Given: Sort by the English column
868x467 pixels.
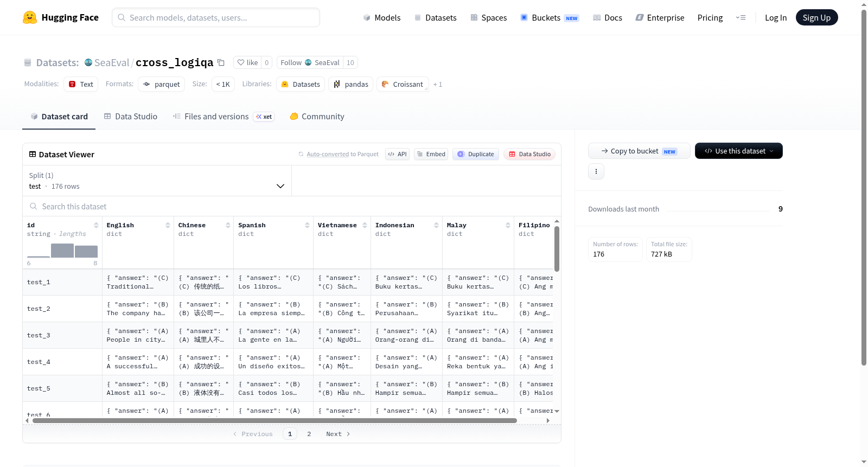Looking at the screenshot, I should click(168, 225).
